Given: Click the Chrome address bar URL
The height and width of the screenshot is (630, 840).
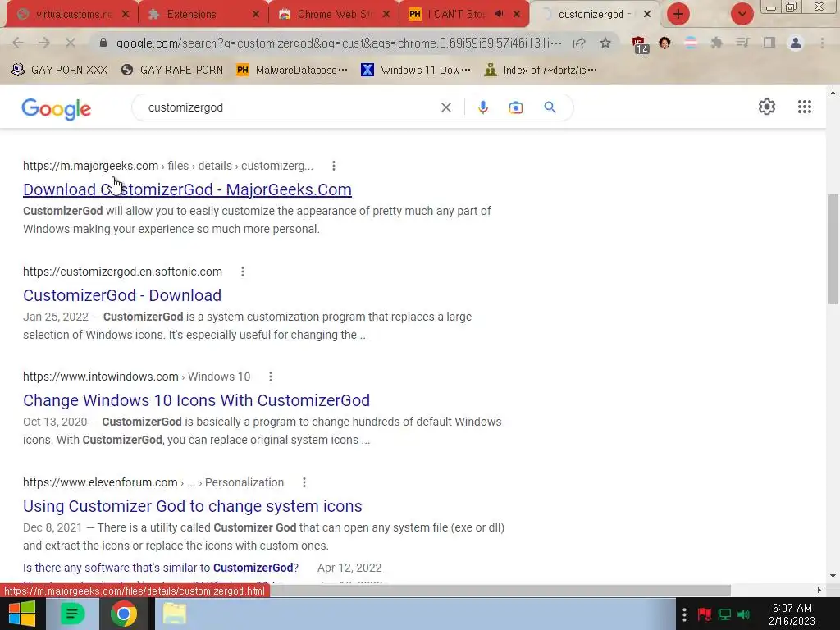Looking at the screenshot, I should click(x=339, y=43).
